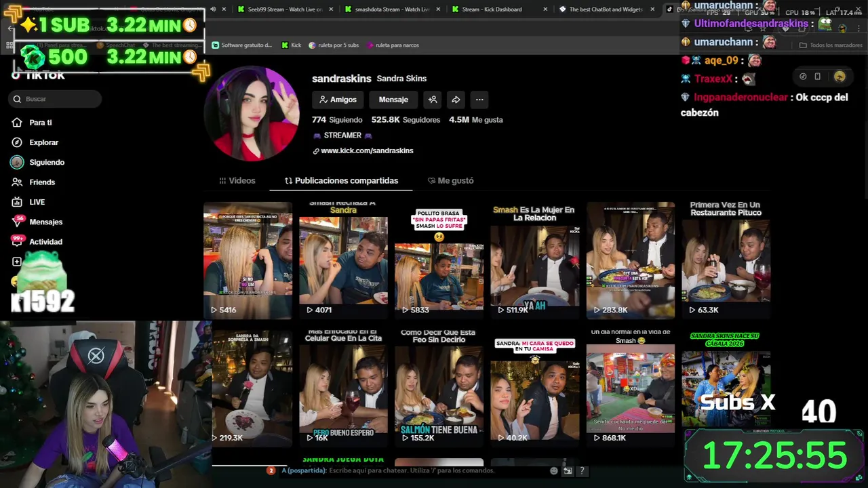868x488 pixels.
Task: Click the add-person icon beside Mensaje
Action: (432, 100)
